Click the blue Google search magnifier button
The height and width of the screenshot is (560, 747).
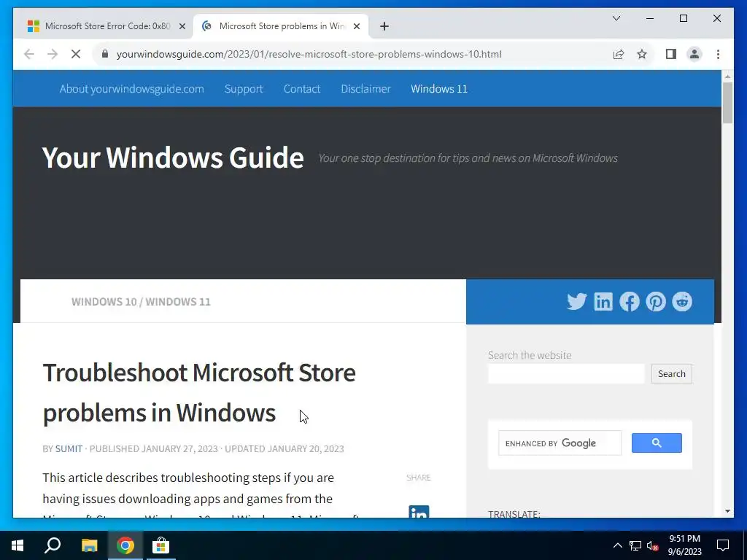657,443
